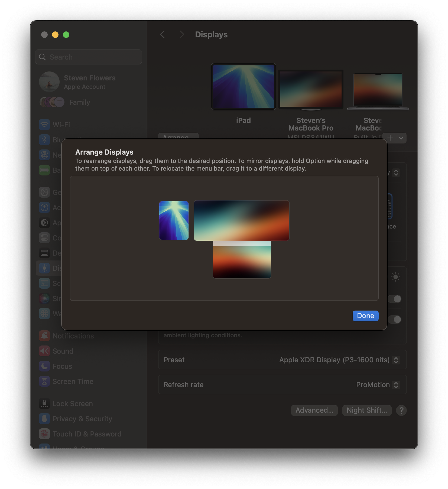Open the Sound speaker icon
This screenshot has width=448, height=489.
coord(44,351)
